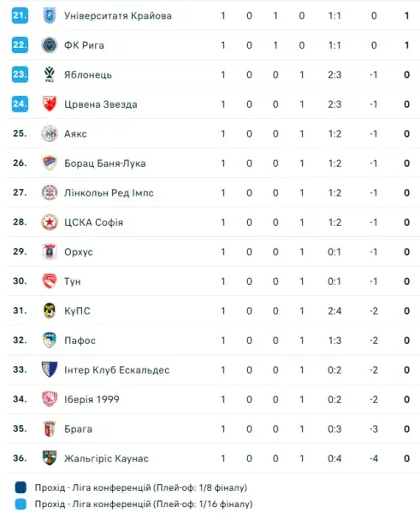Click the ЦСКА Софія red star crest
This screenshot has height=513, width=420.
(50, 222)
